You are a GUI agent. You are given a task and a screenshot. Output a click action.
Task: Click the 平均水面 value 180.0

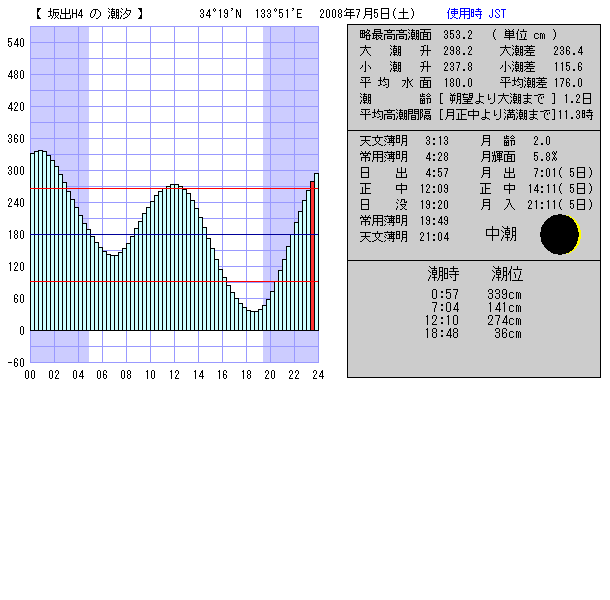(458, 83)
